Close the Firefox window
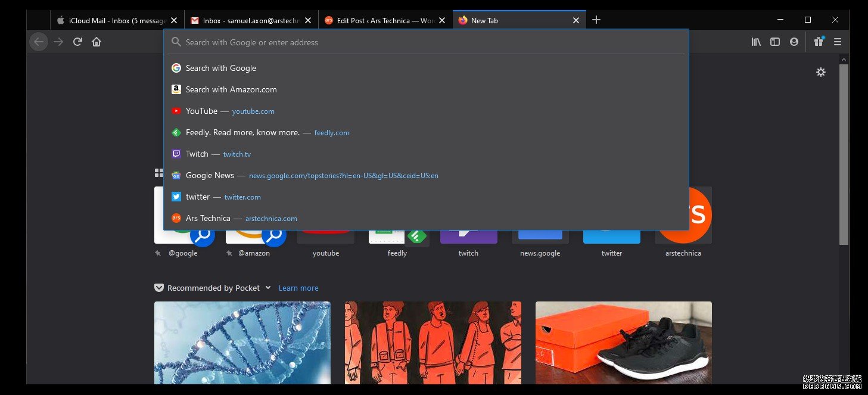 pos(835,20)
